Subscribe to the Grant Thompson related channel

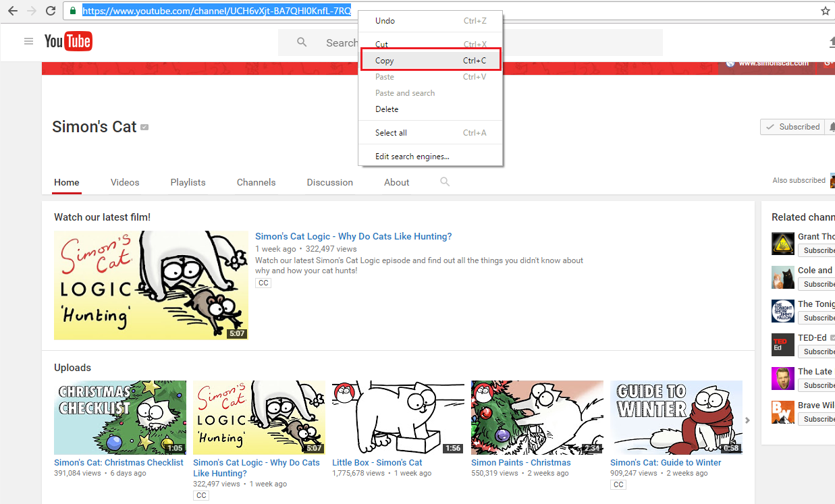point(817,250)
